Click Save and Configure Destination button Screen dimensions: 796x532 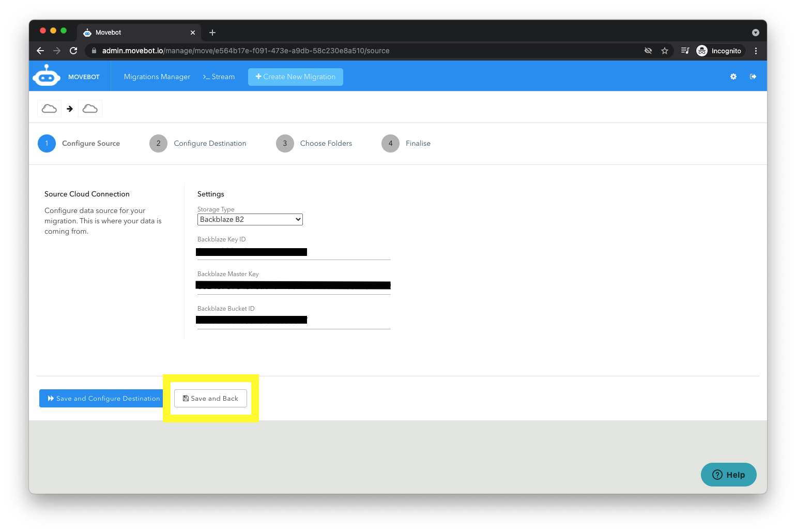101,399
